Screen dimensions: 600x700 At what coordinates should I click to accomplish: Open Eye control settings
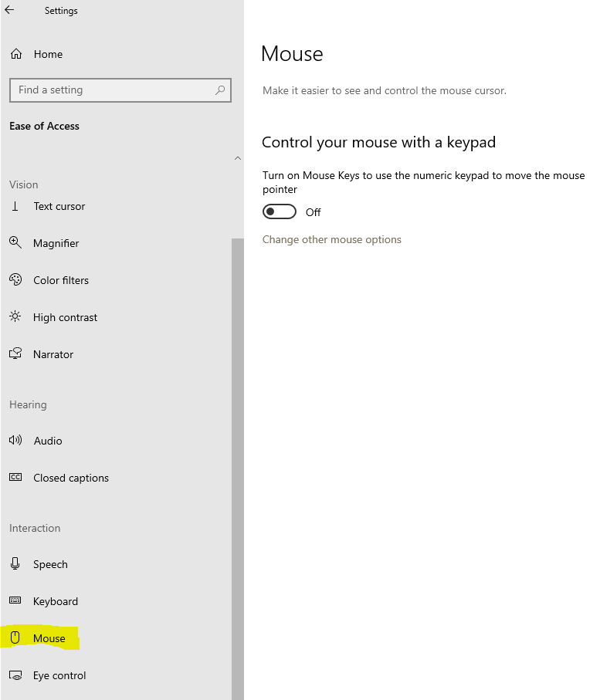[59, 675]
